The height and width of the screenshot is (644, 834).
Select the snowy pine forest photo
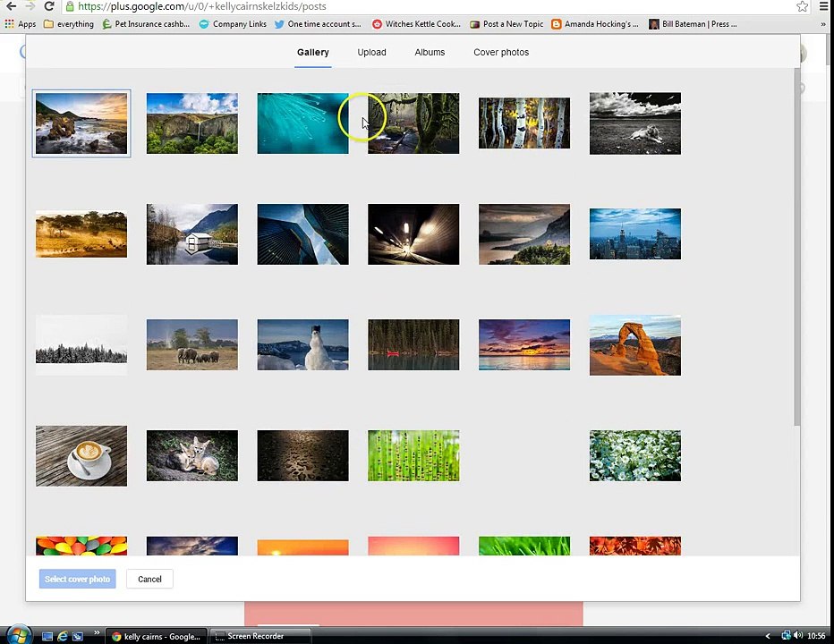81,345
